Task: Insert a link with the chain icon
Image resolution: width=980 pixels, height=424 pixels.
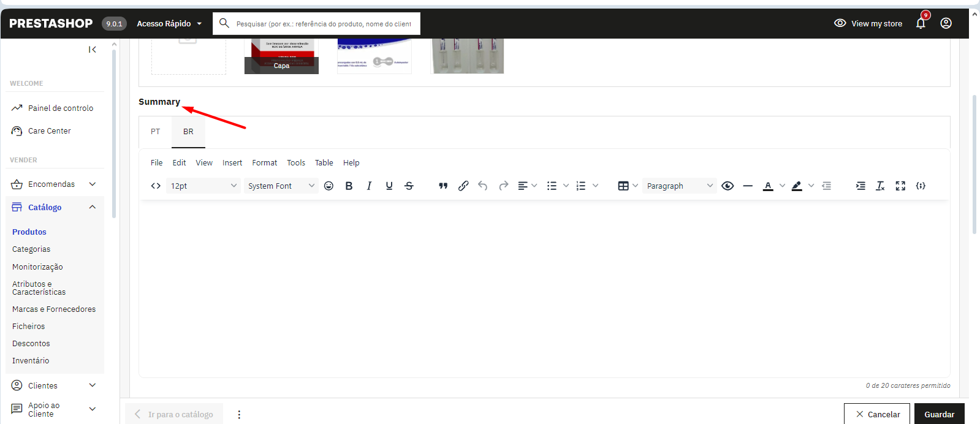Action: pos(463,186)
